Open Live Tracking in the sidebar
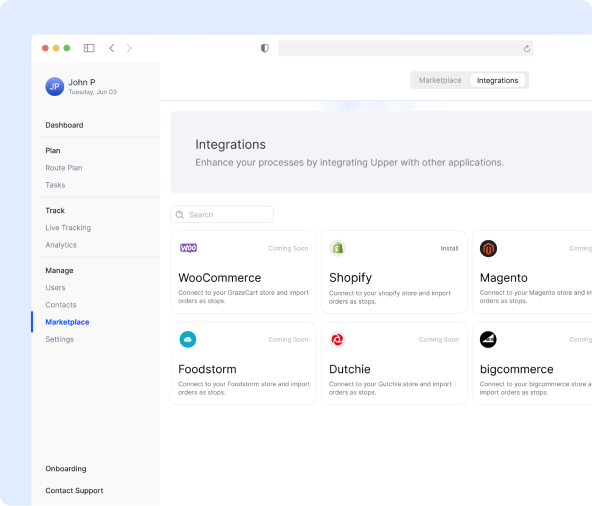 (x=68, y=228)
